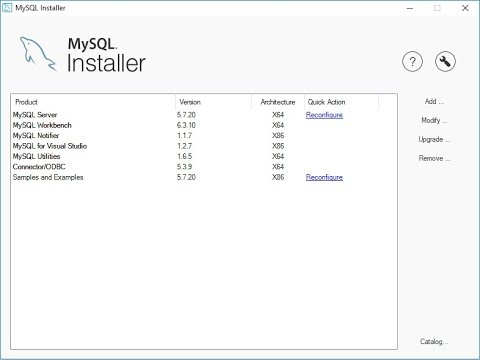Click X64 architecture of Connector/ODBC
Screen dimensions: 480x360
click(x=278, y=167)
